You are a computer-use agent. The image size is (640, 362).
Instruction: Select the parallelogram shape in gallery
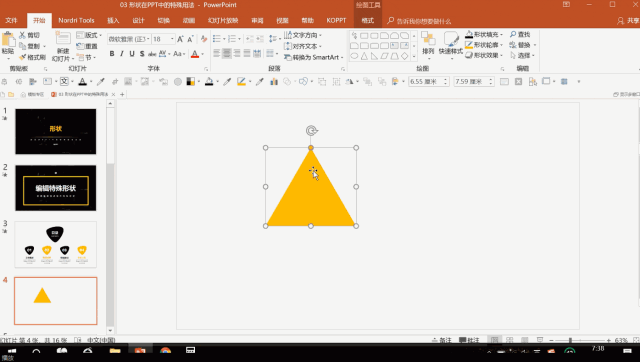(x=384, y=56)
